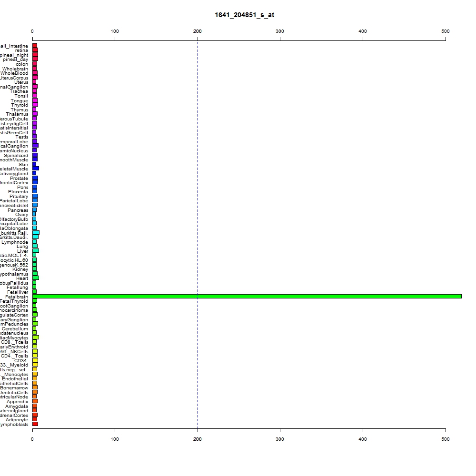This screenshot has height=476, width=476.
Task: Click the Cerebellum row label
Action: point(15,329)
